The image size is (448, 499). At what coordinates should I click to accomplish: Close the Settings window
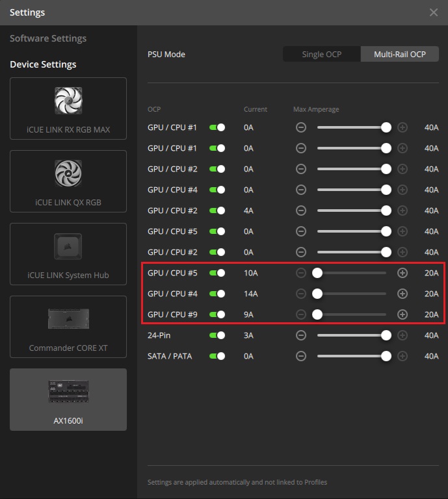[x=433, y=12]
